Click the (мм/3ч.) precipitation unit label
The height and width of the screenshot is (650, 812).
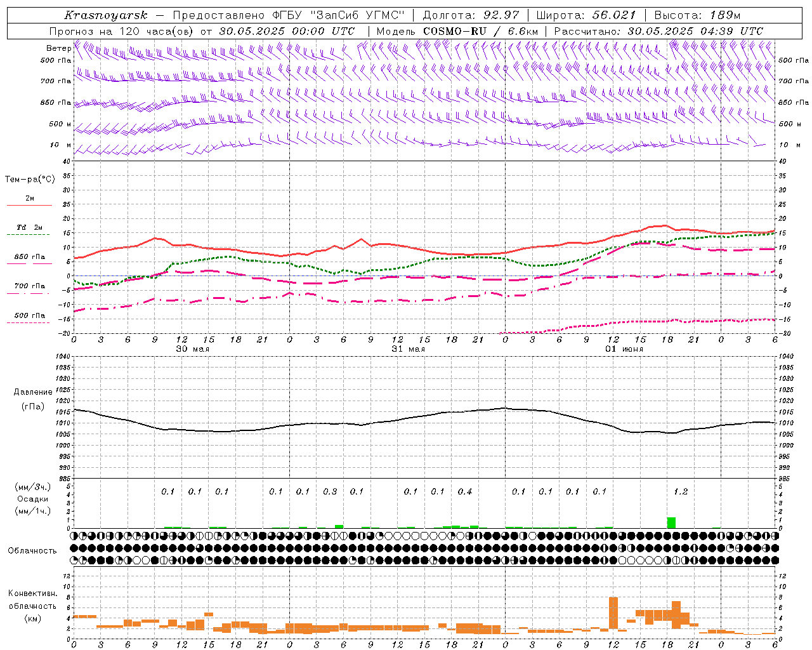(33, 487)
